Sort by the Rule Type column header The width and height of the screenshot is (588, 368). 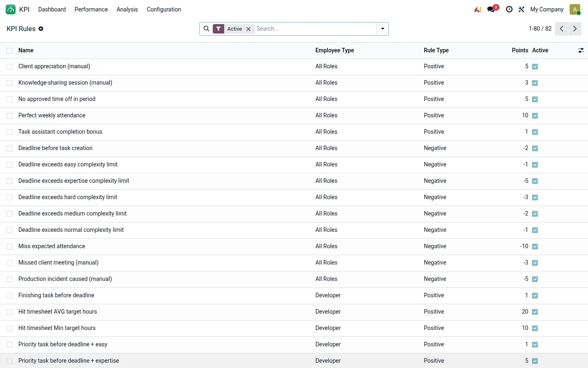click(x=436, y=50)
